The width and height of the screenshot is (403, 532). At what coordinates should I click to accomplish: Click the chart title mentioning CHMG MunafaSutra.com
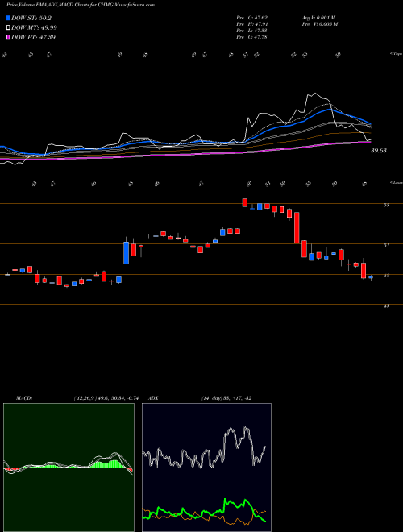coord(81,5)
